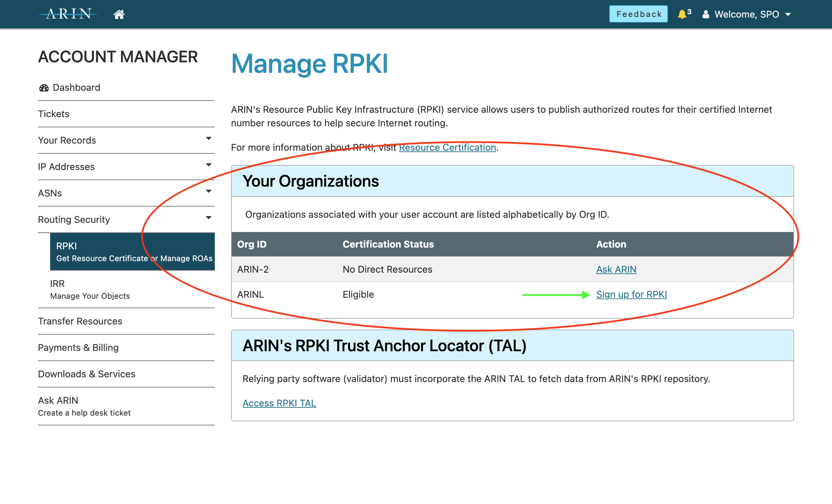Click the Eligible status cell
This screenshot has height=504, width=832.
tap(358, 294)
